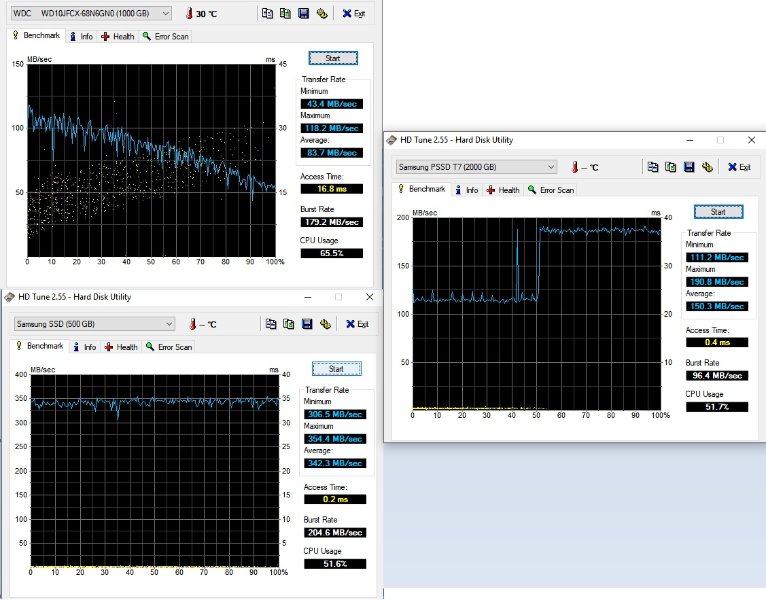Select 83.7 MB/sec average value in WDC window
The height and width of the screenshot is (600, 766).
[x=332, y=153]
